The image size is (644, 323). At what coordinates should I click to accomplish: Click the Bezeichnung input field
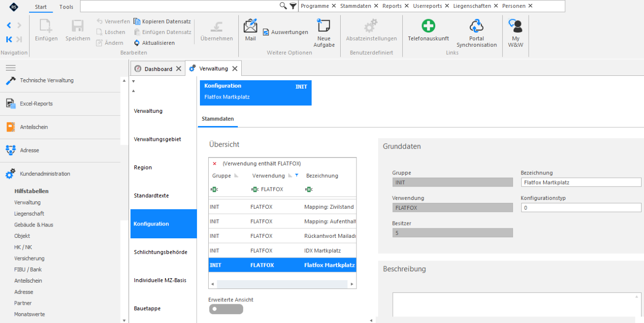581,182
